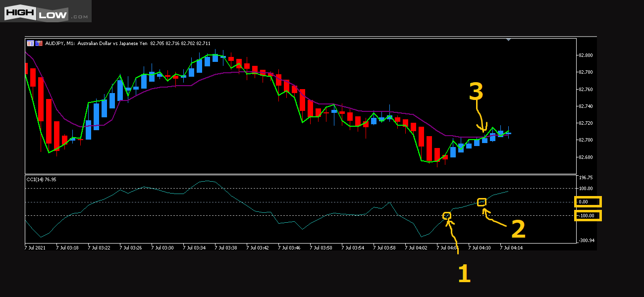
Task: Click the one-click trading panel icon
Action: (38, 43)
